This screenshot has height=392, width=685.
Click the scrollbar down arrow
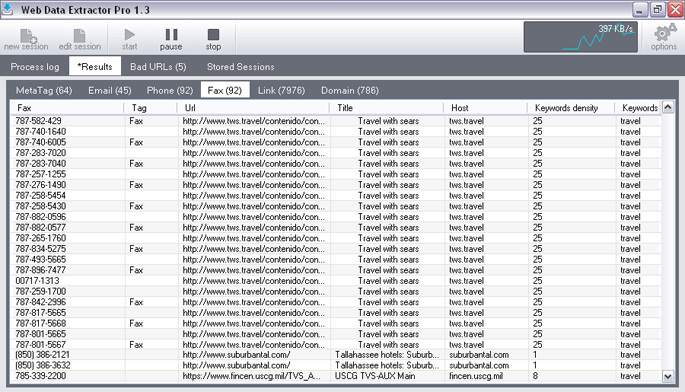(x=668, y=376)
